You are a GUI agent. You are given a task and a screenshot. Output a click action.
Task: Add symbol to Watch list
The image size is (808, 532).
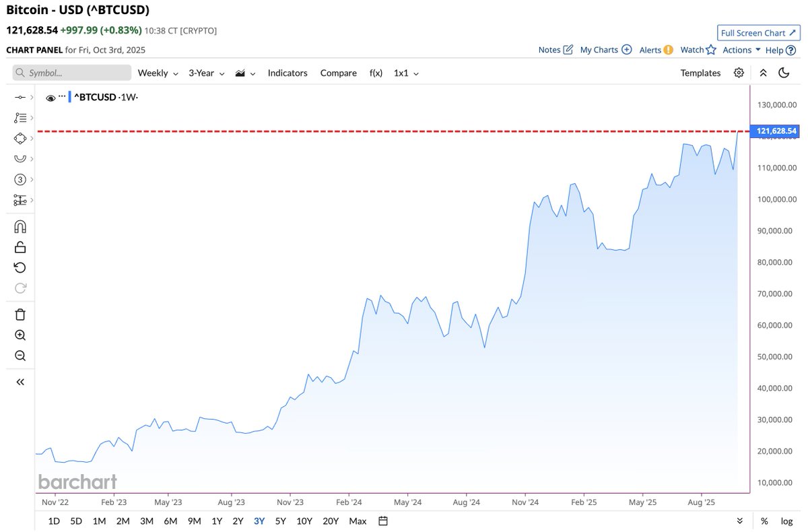698,50
